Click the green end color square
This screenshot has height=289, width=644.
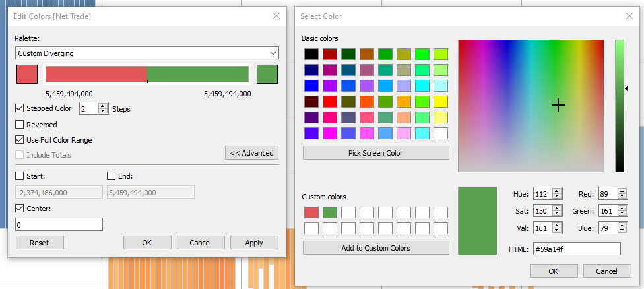(267, 75)
